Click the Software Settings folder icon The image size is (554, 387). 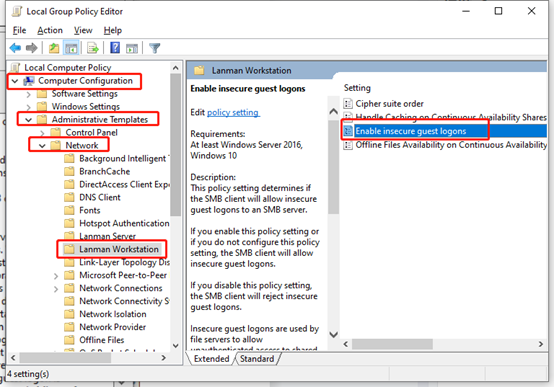point(42,94)
